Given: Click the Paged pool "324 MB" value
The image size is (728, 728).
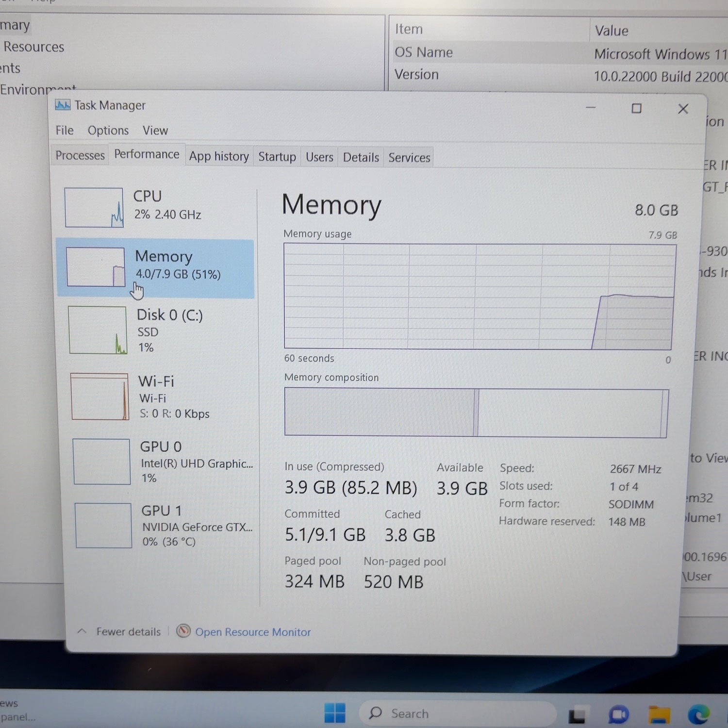Looking at the screenshot, I should pyautogui.click(x=314, y=581).
